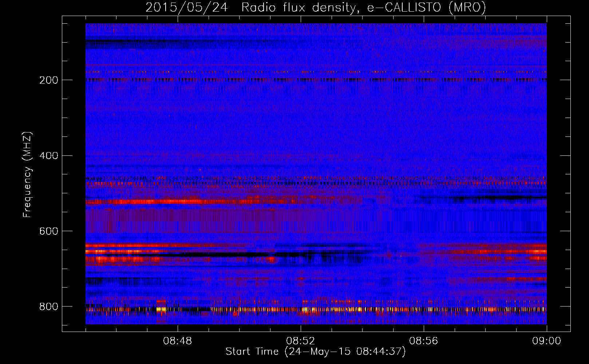Click the 08:48 time tick label
The width and height of the screenshot is (589, 364).
(178, 341)
